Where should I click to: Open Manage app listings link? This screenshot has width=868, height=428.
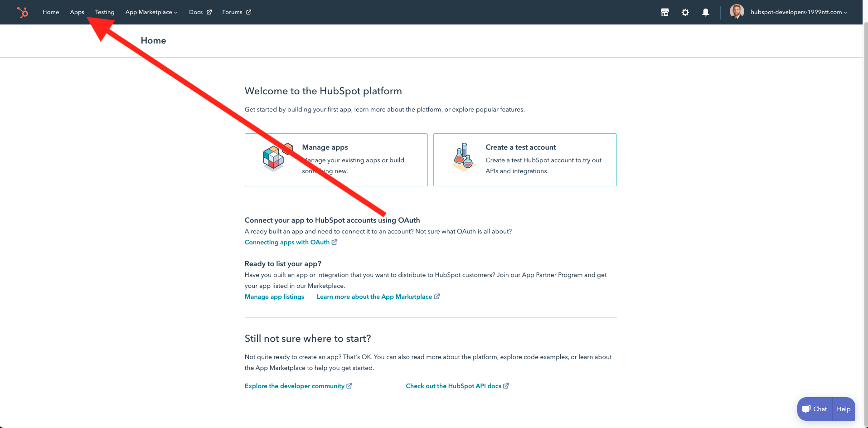pyautogui.click(x=274, y=297)
